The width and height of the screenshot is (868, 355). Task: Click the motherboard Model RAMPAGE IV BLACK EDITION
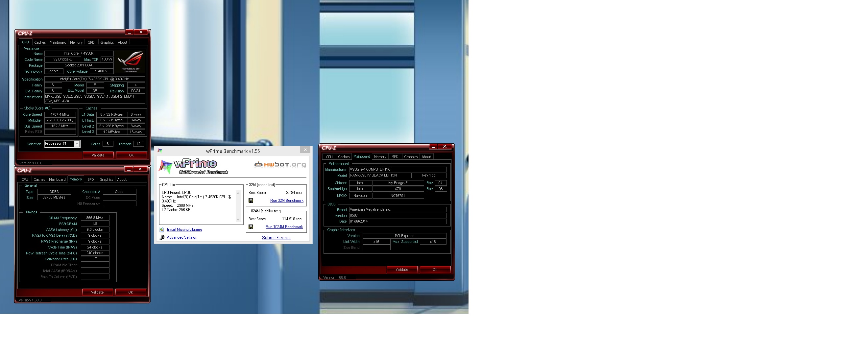pos(380,176)
